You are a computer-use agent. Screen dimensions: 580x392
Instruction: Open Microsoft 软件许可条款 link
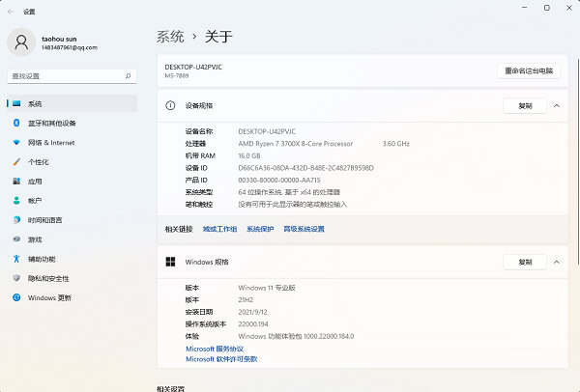(x=221, y=359)
